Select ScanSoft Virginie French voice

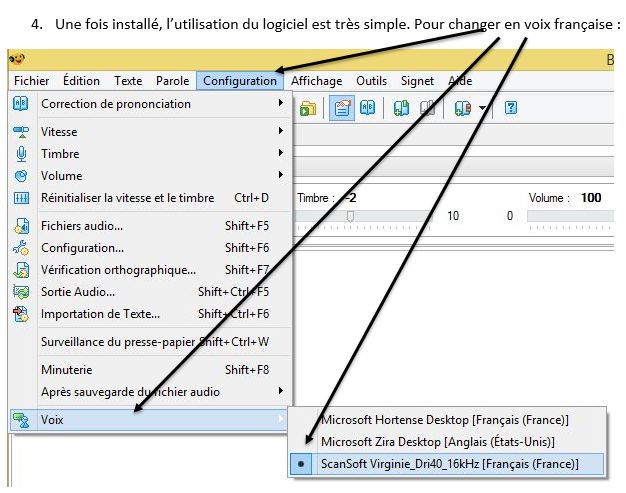pos(450,464)
